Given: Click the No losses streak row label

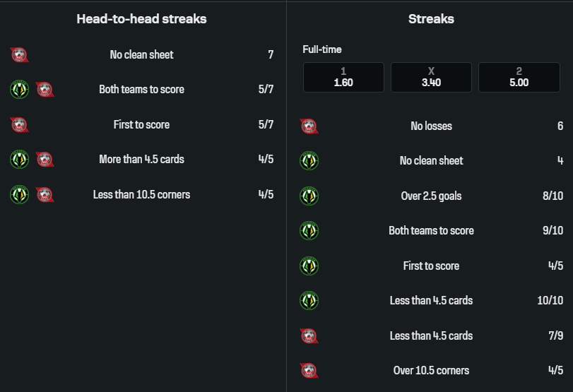Looking at the screenshot, I should [x=431, y=126].
